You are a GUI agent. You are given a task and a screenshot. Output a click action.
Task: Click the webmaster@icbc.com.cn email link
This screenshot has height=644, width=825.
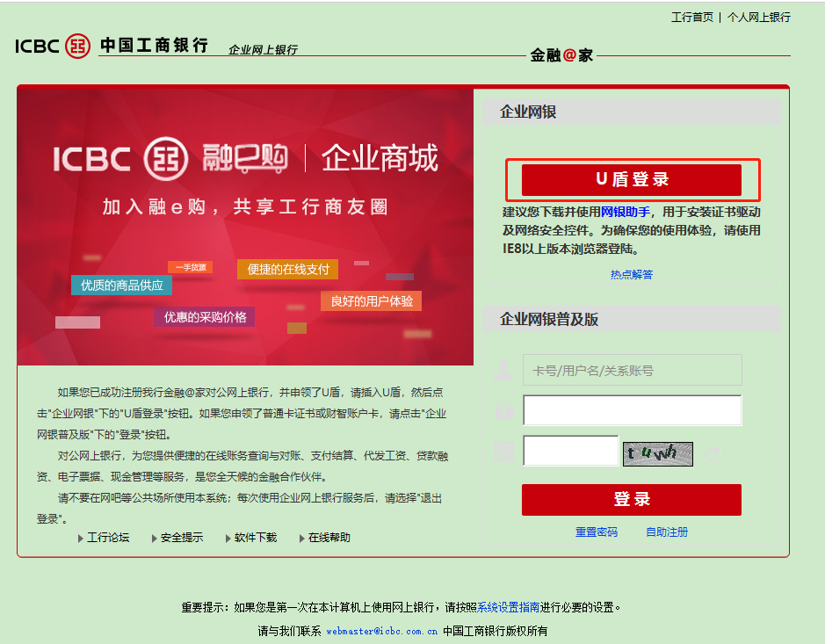click(x=381, y=631)
